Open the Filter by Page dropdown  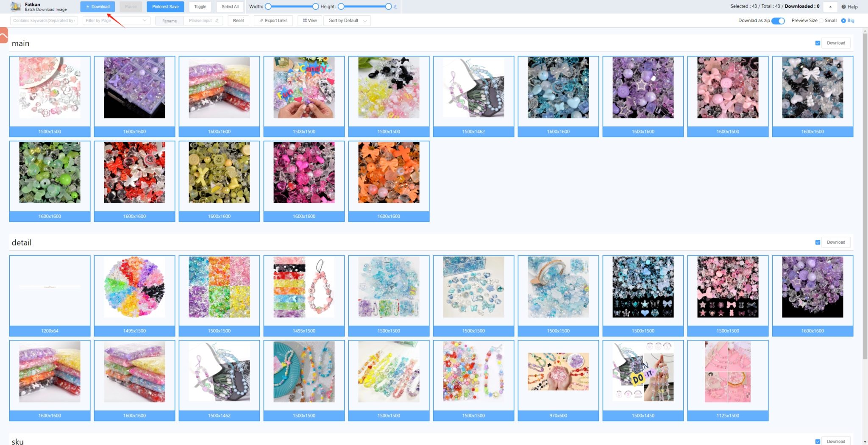pyautogui.click(x=115, y=20)
